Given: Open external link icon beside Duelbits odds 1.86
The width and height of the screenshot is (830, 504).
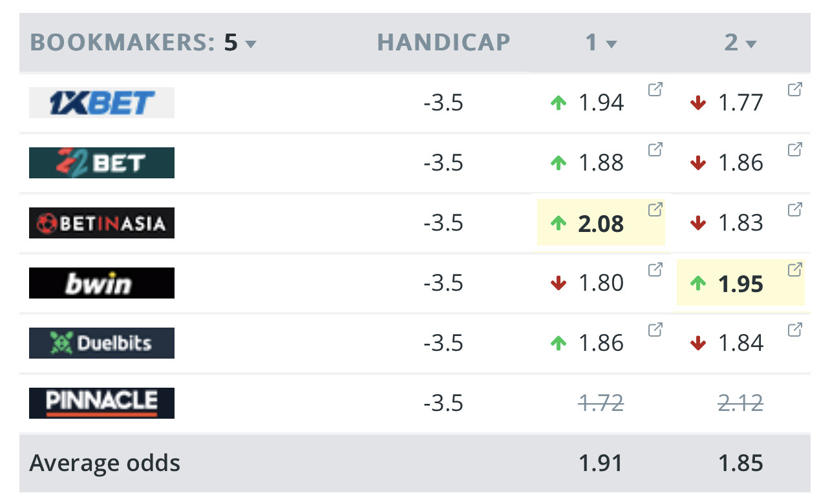Looking at the screenshot, I should coord(655,330).
